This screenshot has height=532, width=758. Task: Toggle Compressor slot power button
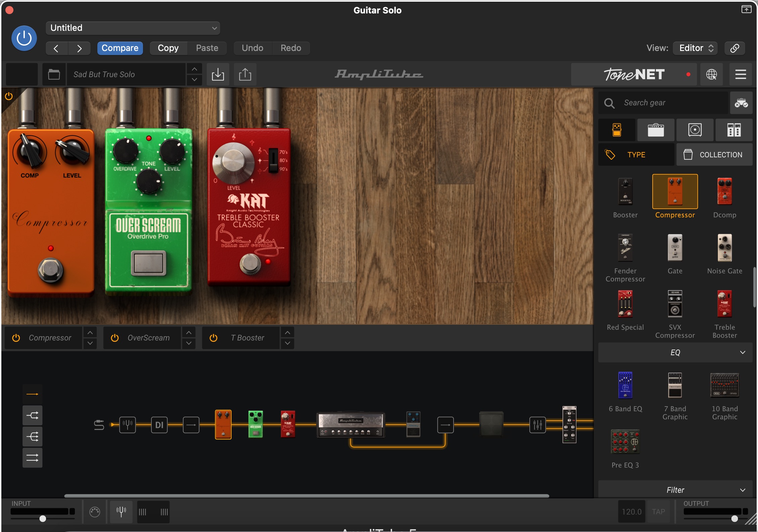pos(16,338)
